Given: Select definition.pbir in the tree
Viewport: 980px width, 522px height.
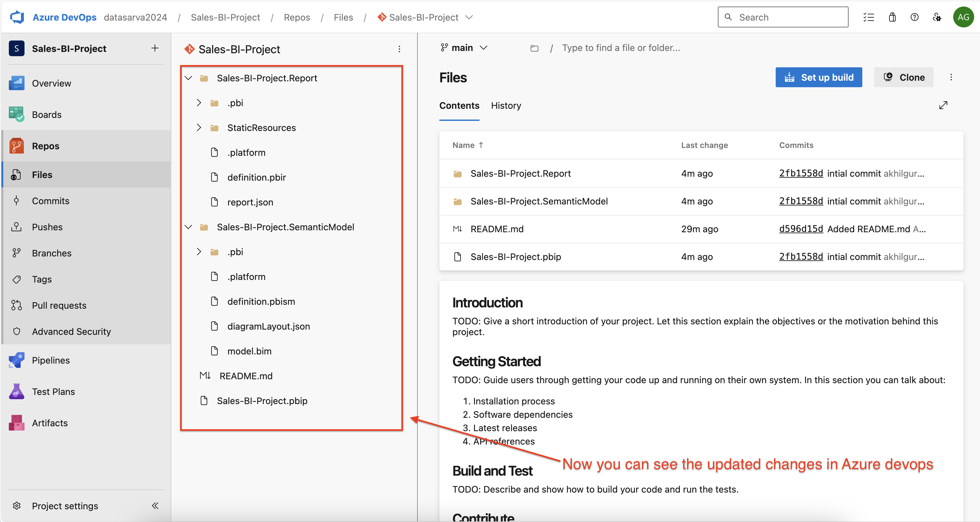Looking at the screenshot, I should (x=256, y=178).
